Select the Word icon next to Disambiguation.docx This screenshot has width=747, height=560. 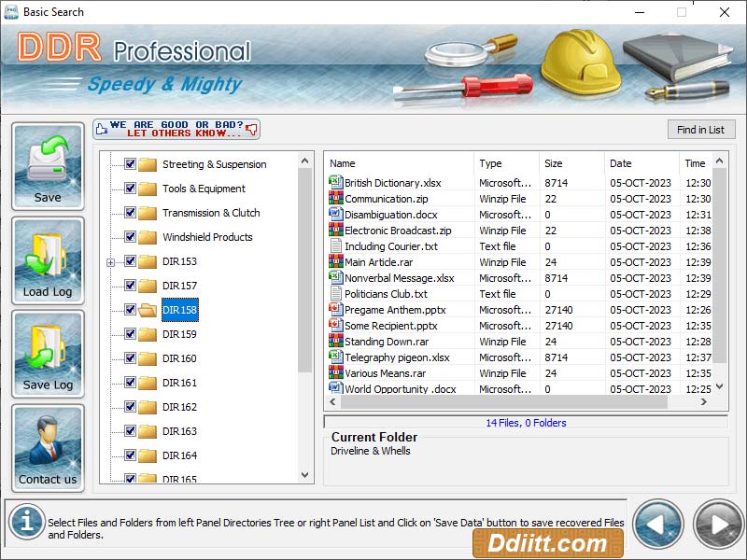[x=338, y=215]
